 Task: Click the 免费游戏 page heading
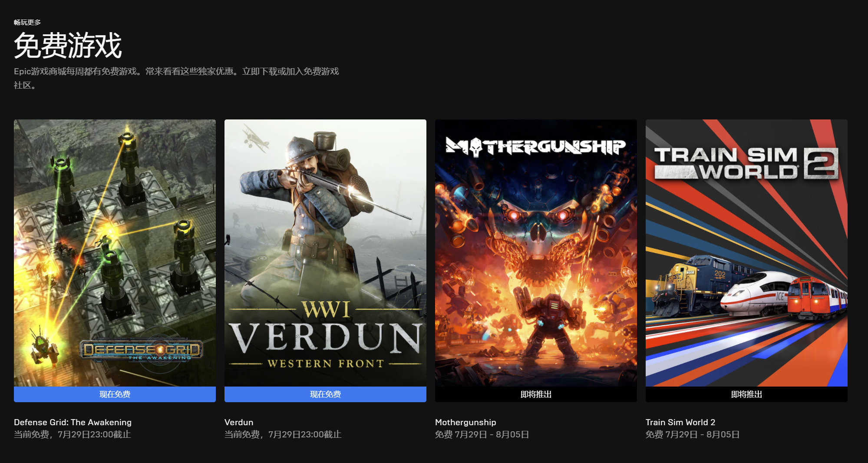(68, 46)
